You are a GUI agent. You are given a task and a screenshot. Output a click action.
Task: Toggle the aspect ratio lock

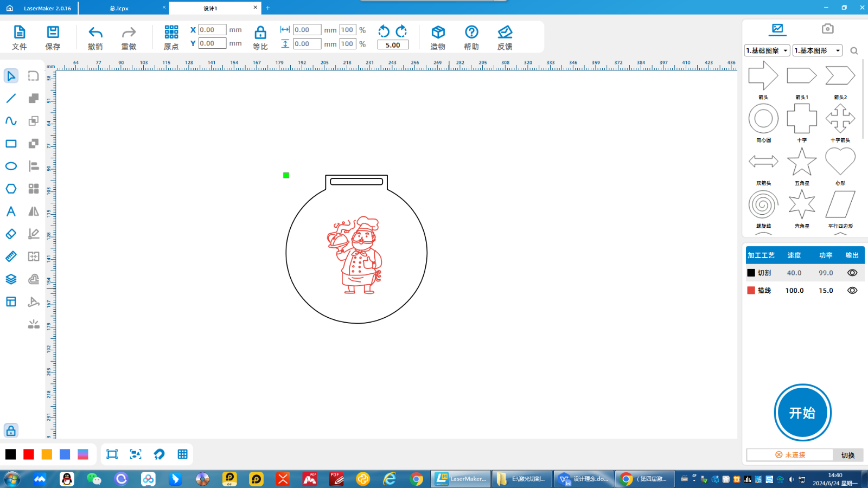point(260,33)
